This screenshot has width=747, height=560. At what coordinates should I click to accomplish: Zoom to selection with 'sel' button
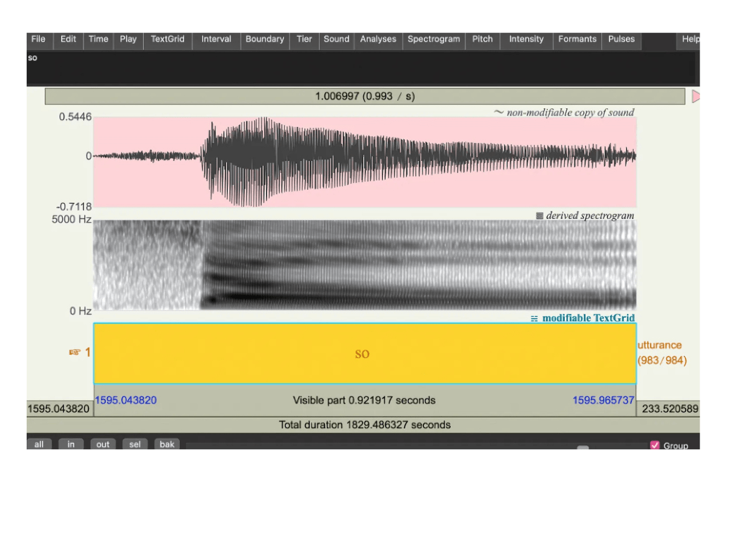(134, 444)
